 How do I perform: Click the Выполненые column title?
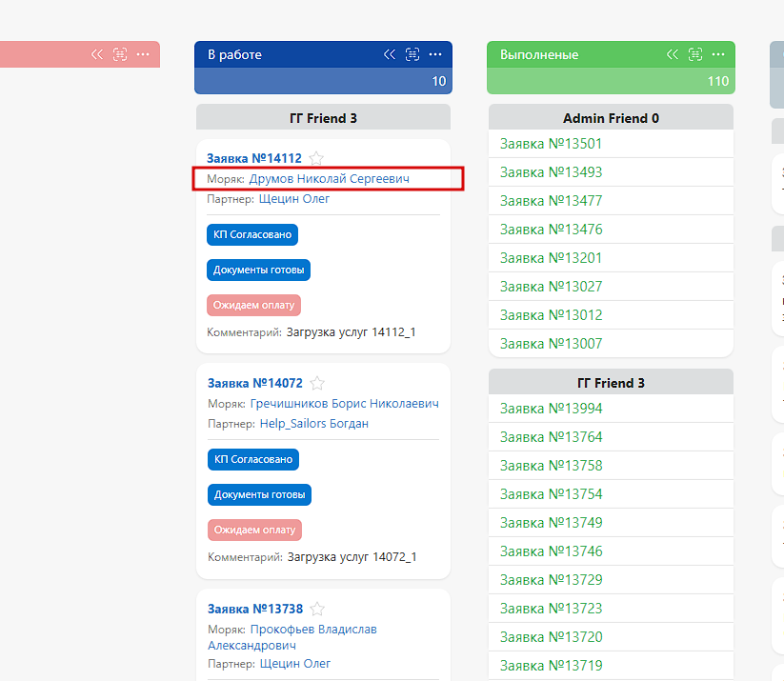coord(539,54)
